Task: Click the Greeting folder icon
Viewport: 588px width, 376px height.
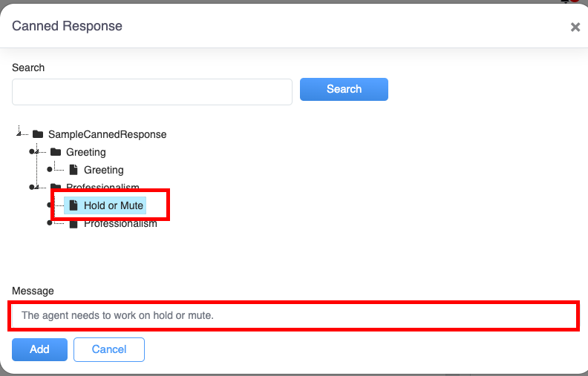Action: (56, 152)
